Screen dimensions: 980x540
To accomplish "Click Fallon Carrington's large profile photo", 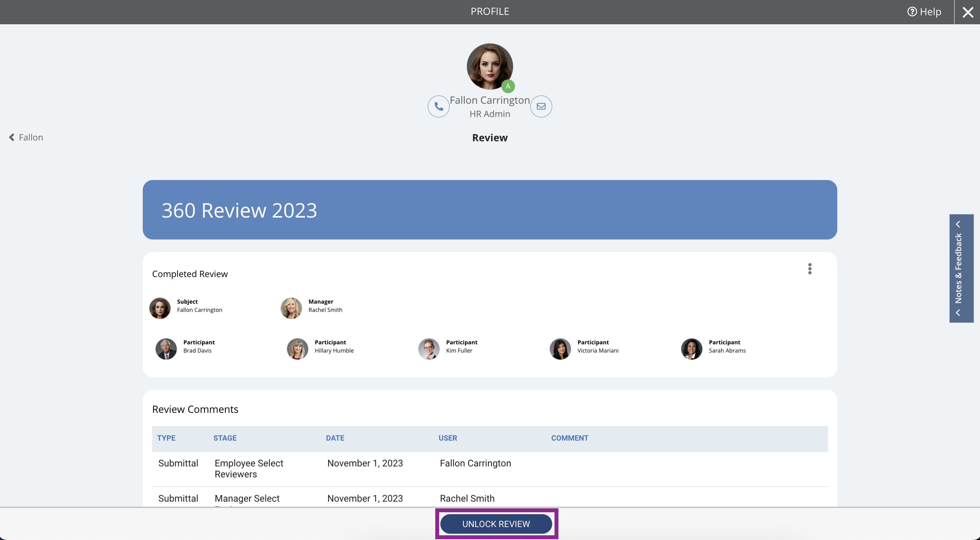I will pyautogui.click(x=490, y=67).
